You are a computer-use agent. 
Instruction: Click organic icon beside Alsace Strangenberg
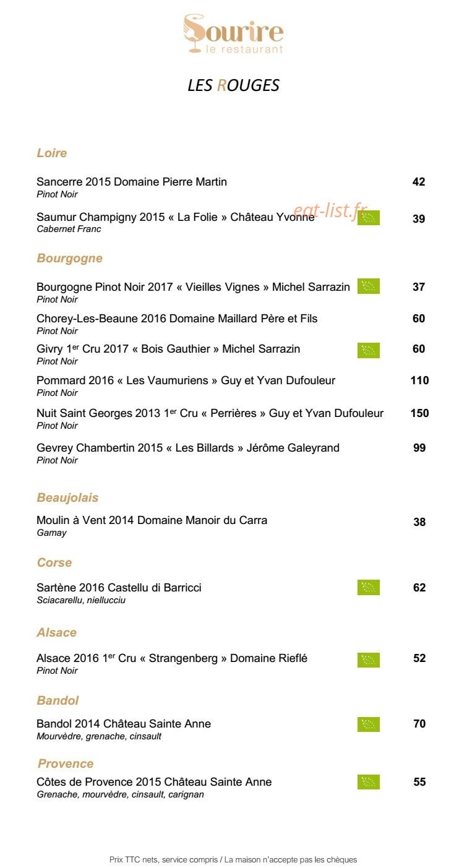369,660
